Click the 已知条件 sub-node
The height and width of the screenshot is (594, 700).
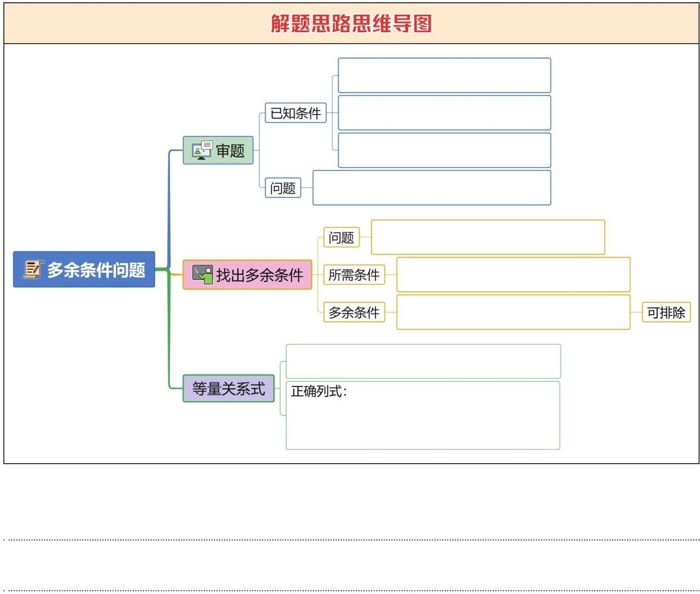point(295,113)
